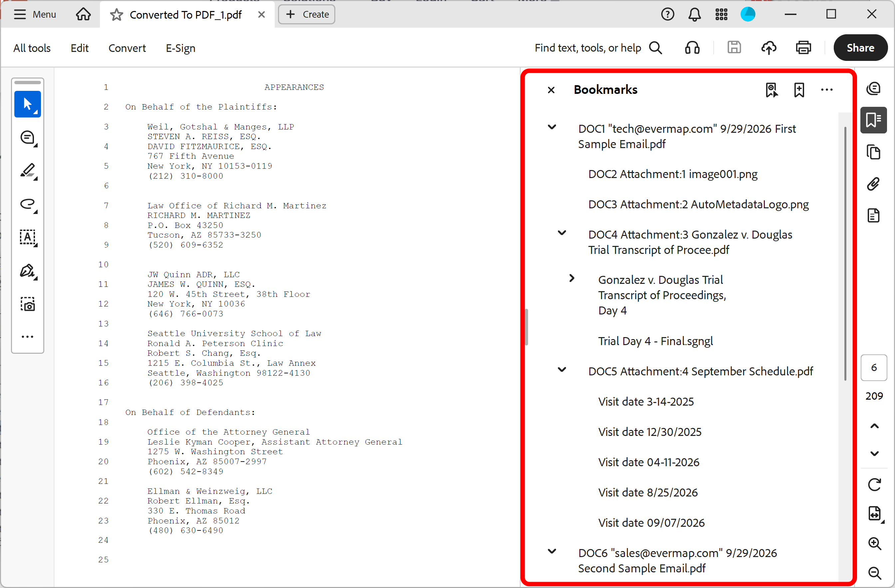Toggle the Bookmarks panel icon in right rail
The image size is (895, 588).
point(874,120)
